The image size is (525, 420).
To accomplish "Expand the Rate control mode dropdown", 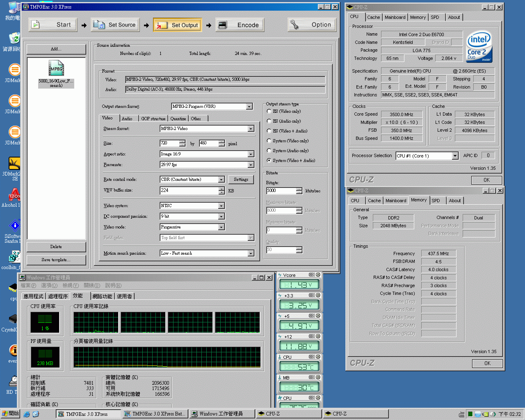I will point(221,179).
